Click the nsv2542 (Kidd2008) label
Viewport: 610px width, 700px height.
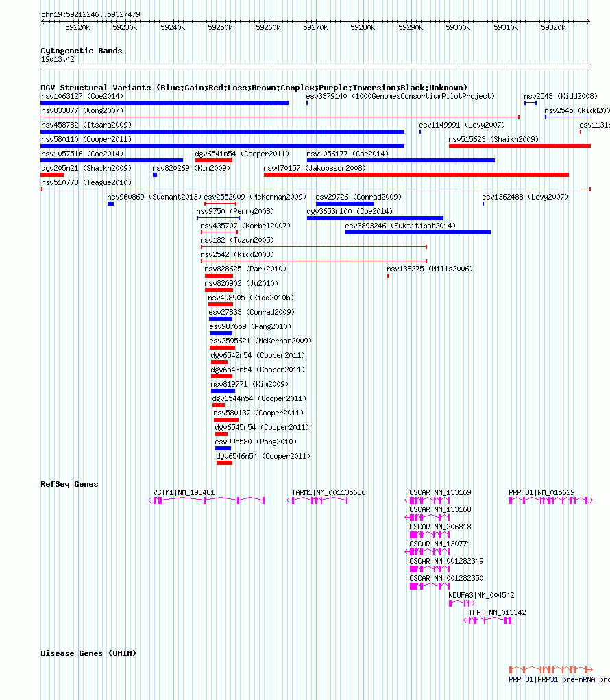click(237, 254)
